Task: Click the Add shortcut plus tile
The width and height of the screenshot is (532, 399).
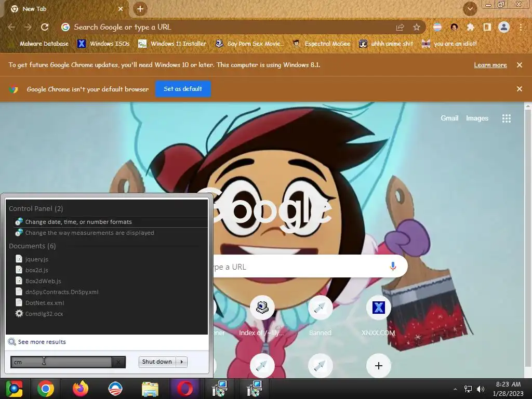Action: (x=379, y=366)
